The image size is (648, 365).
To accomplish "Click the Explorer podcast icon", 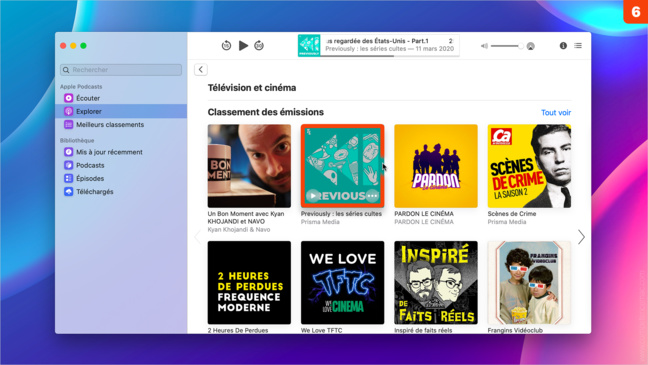I will [x=69, y=111].
